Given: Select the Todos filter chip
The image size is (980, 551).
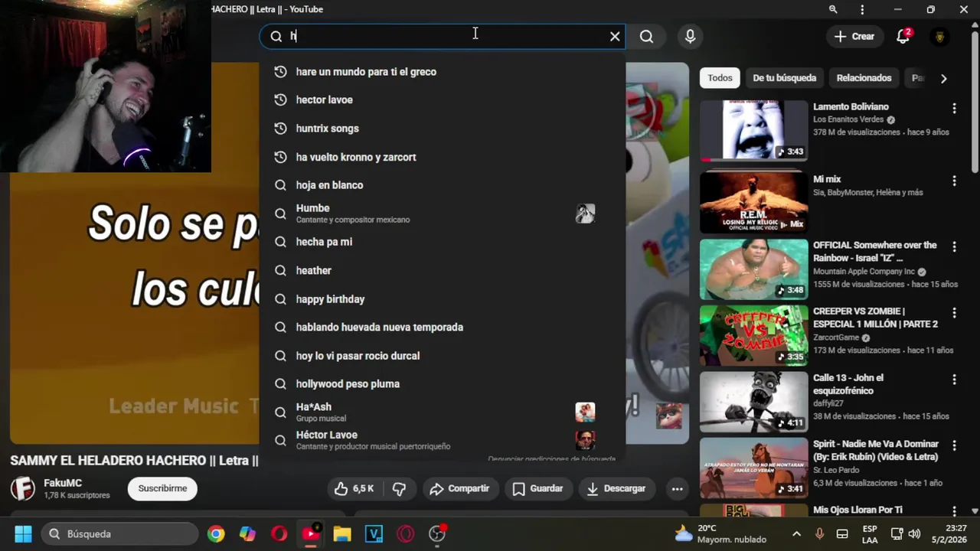Looking at the screenshot, I should coord(720,78).
